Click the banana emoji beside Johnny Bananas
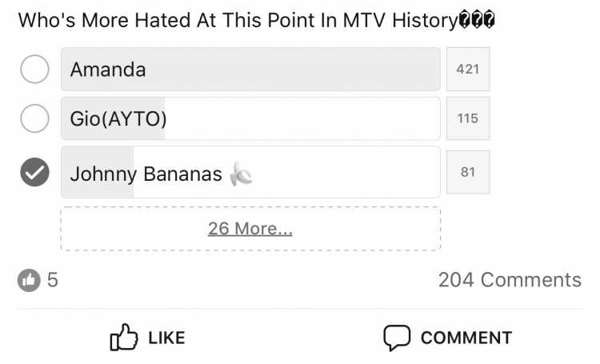The height and width of the screenshot is (364, 600). 241,174
